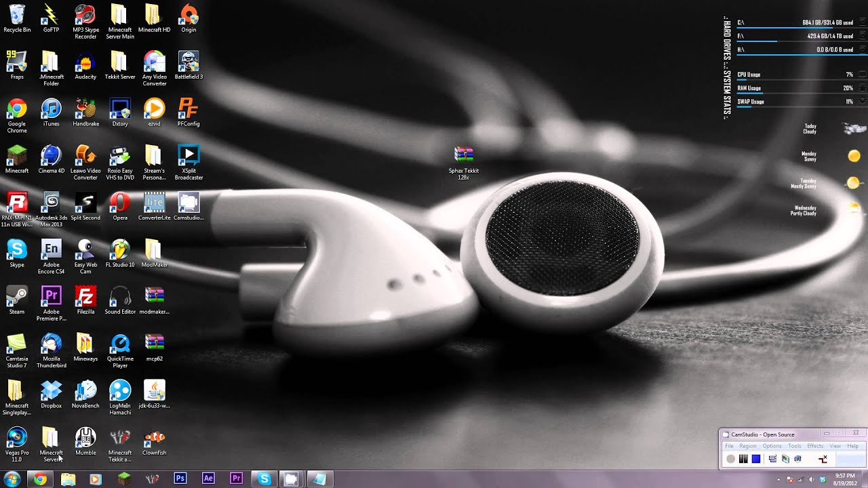The image size is (868, 488).
Task: Open the Windows Start menu
Action: coord(12,479)
